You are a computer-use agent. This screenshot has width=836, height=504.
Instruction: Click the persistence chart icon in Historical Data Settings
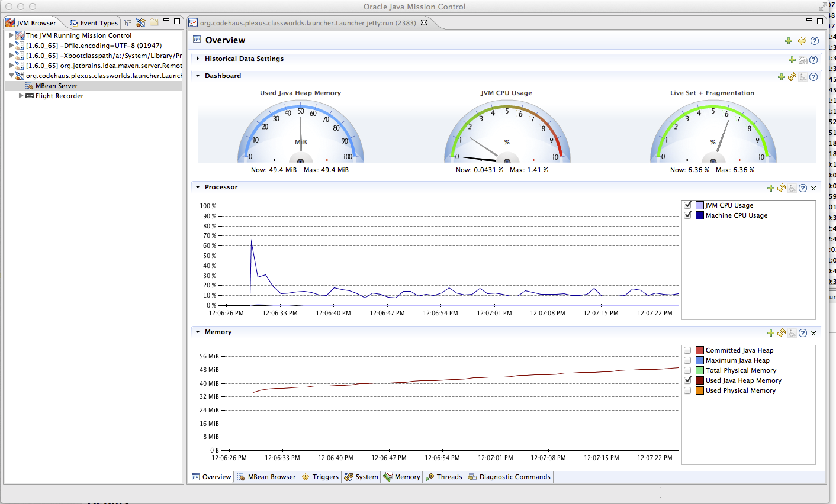point(803,60)
